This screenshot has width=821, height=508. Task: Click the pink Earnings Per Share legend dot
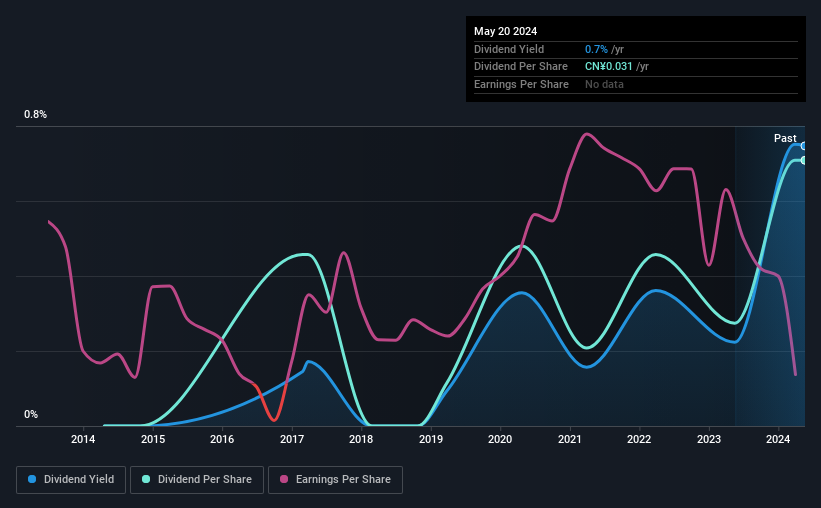tap(284, 479)
